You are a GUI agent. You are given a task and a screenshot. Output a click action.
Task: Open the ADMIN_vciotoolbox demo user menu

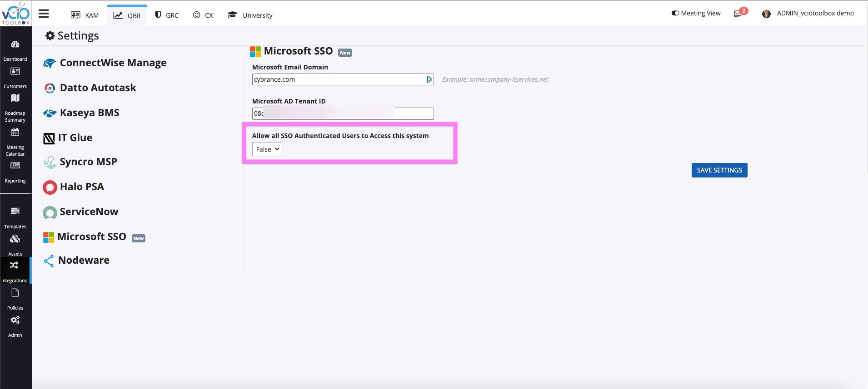[815, 13]
